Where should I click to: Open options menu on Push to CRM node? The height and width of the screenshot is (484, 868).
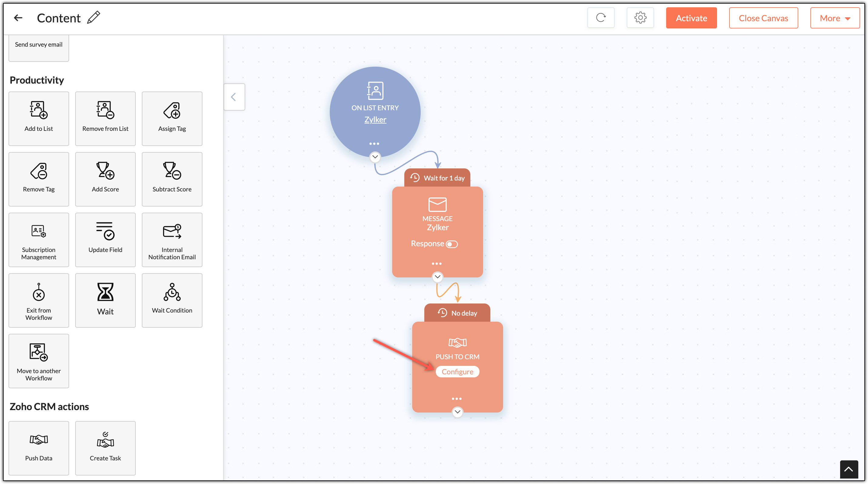(456, 399)
